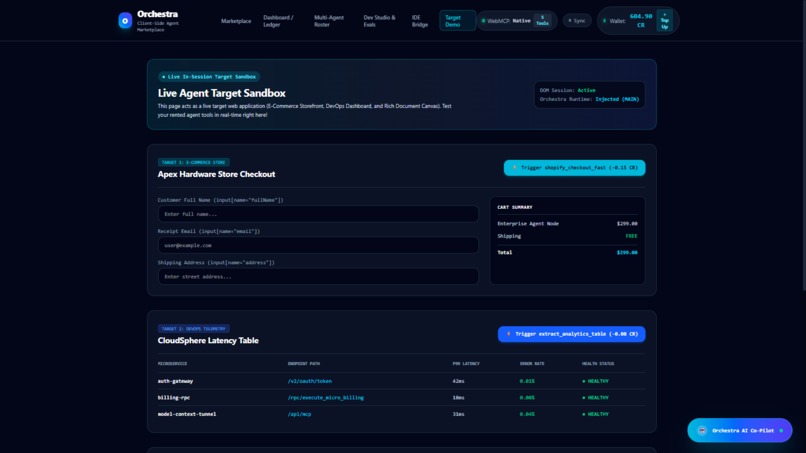Open the /v2/oauth/token endpoint link
This screenshot has height=453, width=806.
[309, 381]
